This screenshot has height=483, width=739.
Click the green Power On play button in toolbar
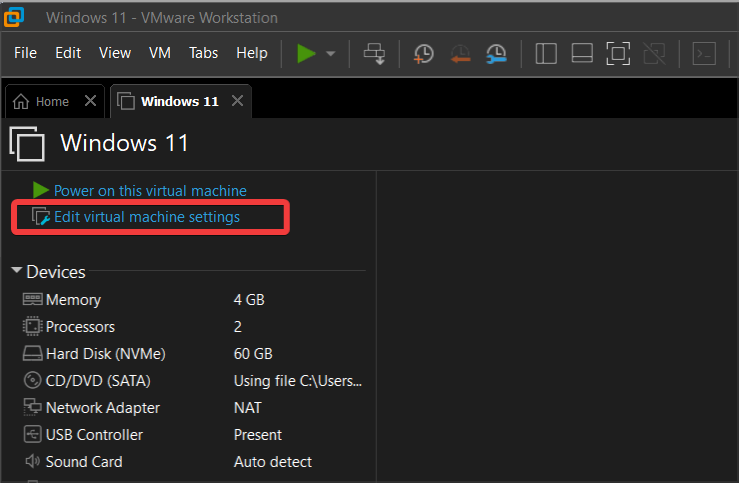tap(306, 53)
